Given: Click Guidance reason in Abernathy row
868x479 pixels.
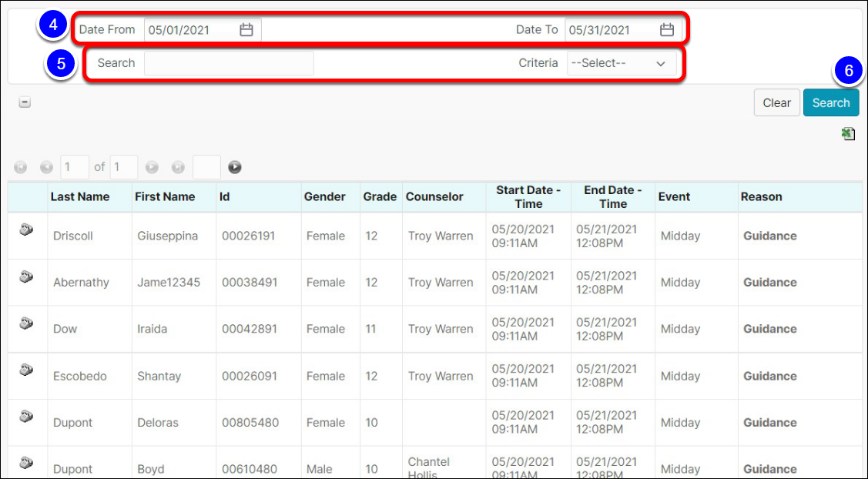Looking at the screenshot, I should click(770, 283).
